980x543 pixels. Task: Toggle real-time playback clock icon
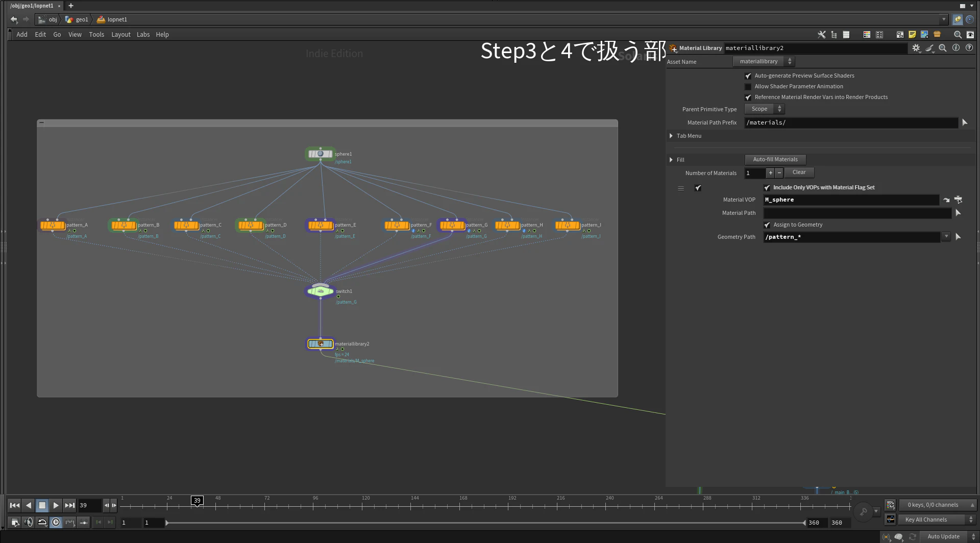[x=56, y=522]
